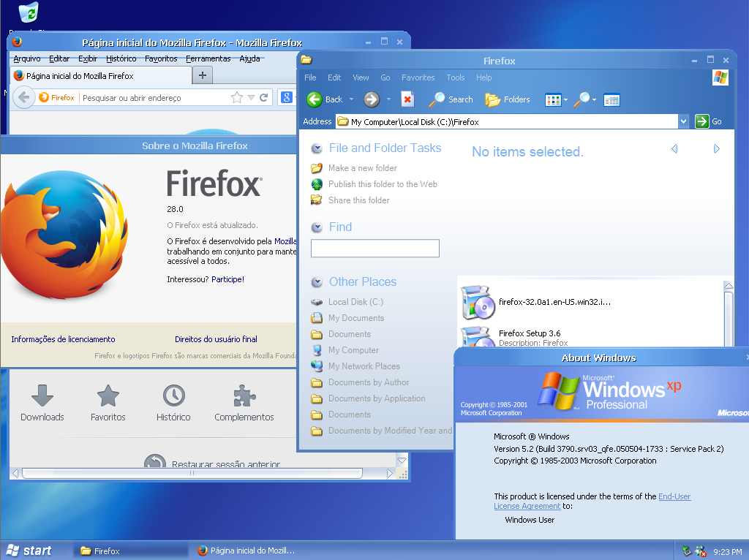The image size is (749, 560).
Task: Open the Recycle Bin on the desktop
Action: pyautogui.click(x=29, y=12)
